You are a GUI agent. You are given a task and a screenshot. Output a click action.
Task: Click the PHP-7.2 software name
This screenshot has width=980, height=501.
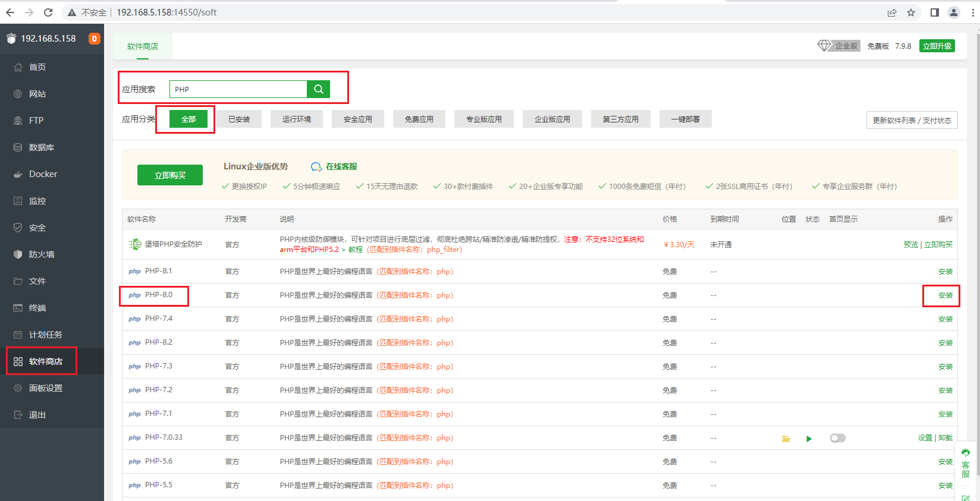pos(159,390)
